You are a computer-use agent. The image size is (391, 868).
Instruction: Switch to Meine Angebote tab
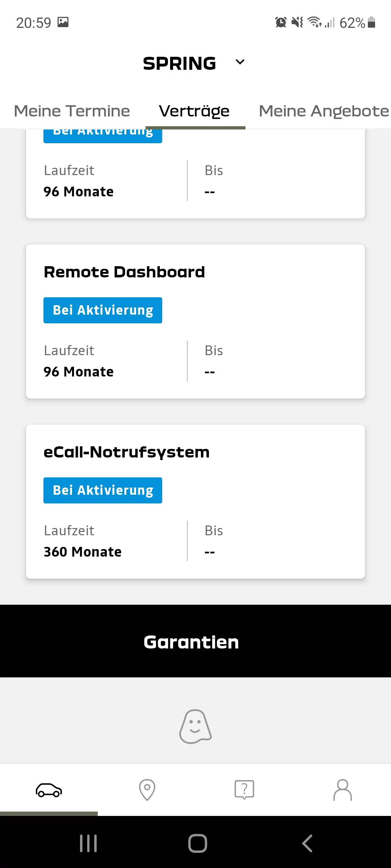(324, 111)
